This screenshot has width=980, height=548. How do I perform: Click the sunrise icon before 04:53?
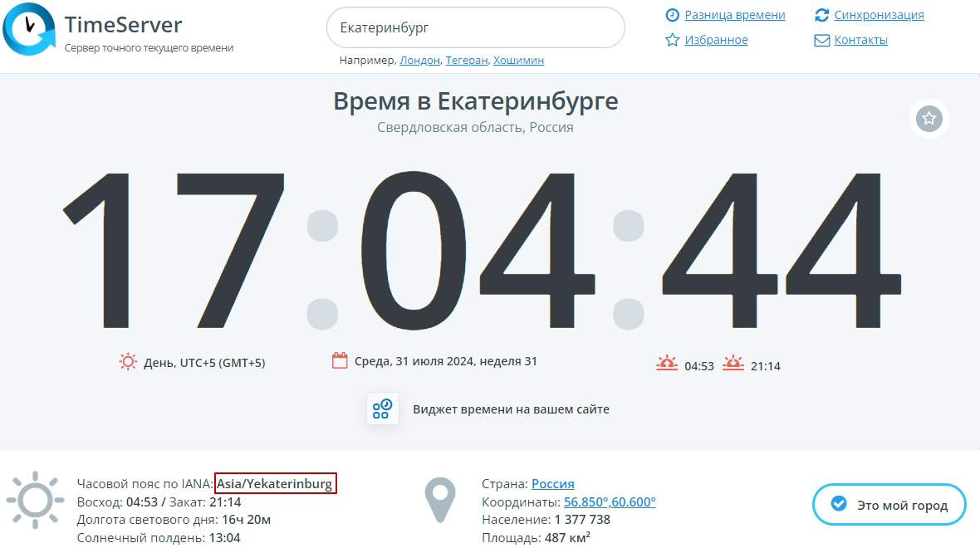[666, 361]
